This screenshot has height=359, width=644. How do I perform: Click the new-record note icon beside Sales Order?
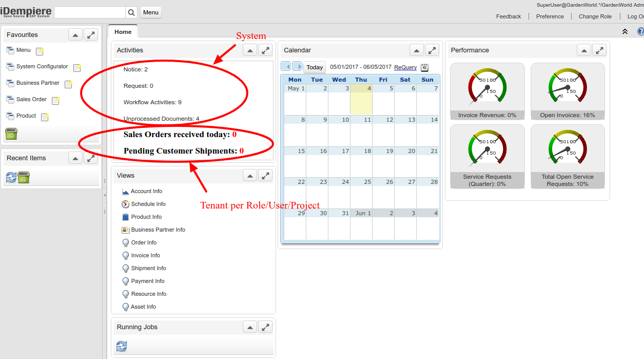56,100
